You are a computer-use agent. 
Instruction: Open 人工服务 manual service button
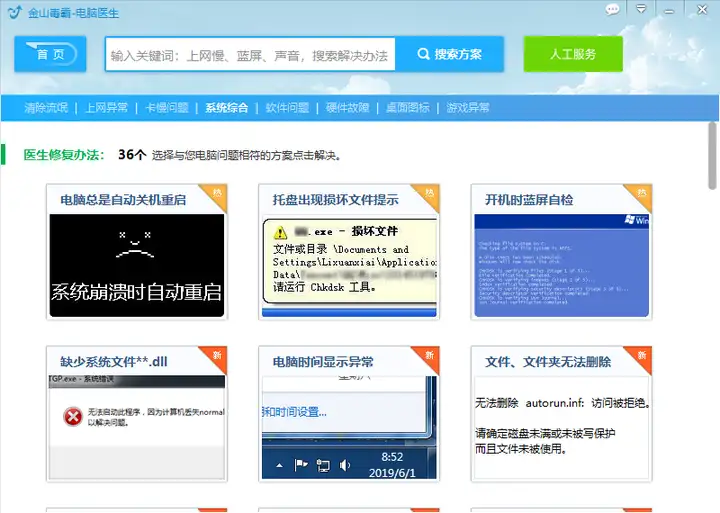pyautogui.click(x=573, y=54)
